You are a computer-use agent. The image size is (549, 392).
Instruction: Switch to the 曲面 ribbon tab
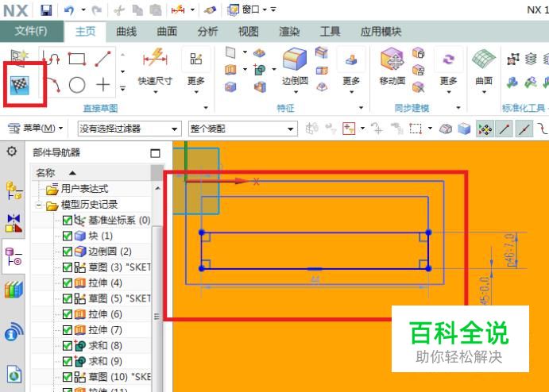167,32
